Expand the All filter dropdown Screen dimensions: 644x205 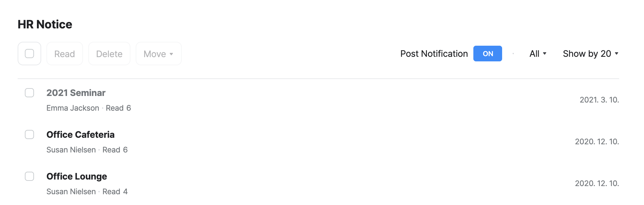pyautogui.click(x=538, y=54)
